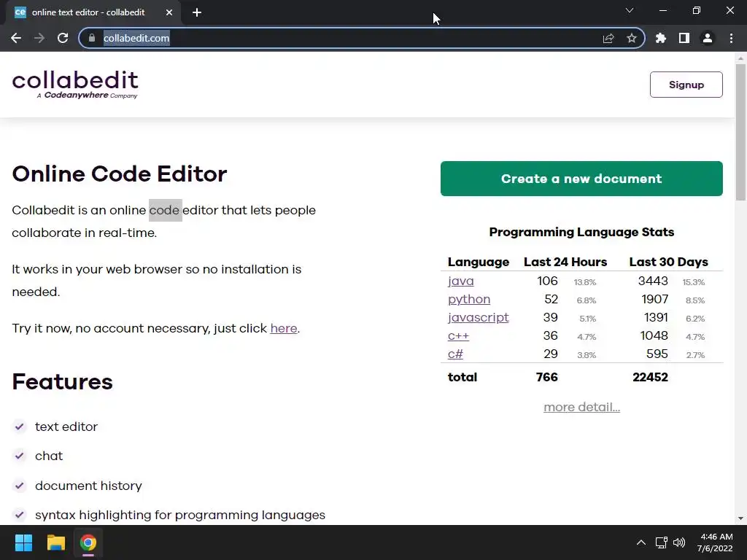747x560 pixels.
Task: Open the Extensions puzzle icon
Action: (661, 38)
